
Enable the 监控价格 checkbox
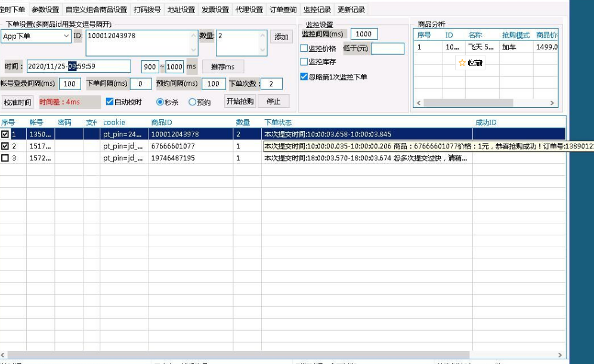point(304,48)
